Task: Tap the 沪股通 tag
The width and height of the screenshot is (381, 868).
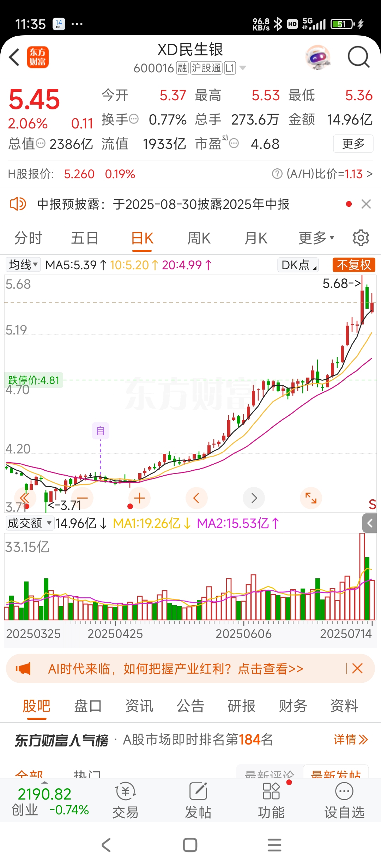Action: [206, 68]
